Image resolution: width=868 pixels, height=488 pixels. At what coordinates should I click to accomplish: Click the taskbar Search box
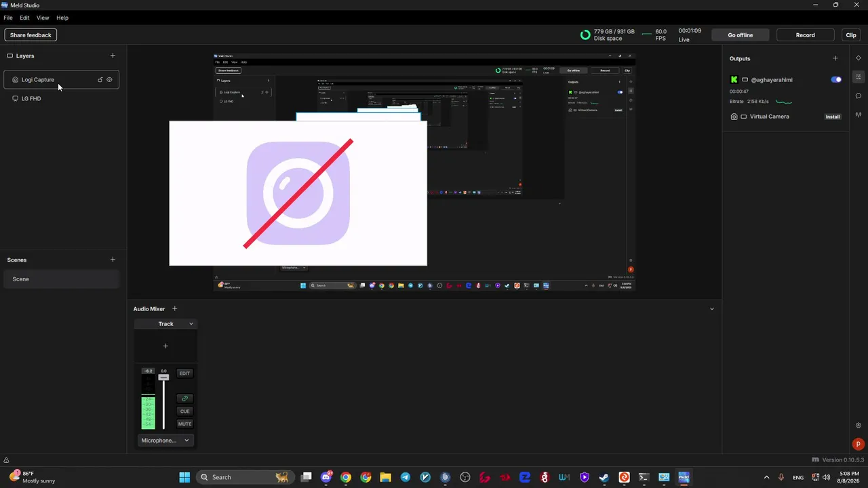(244, 477)
